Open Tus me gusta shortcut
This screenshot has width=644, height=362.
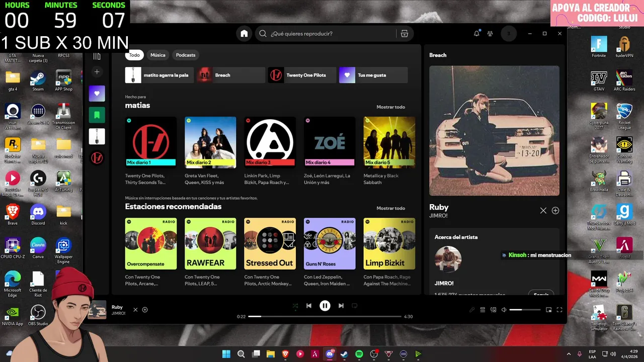pos(373,75)
